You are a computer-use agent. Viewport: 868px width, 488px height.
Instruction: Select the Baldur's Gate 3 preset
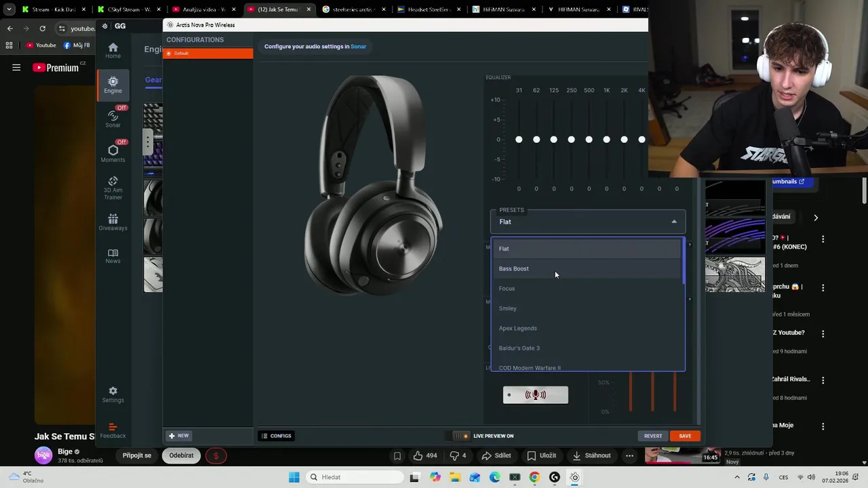(587, 348)
